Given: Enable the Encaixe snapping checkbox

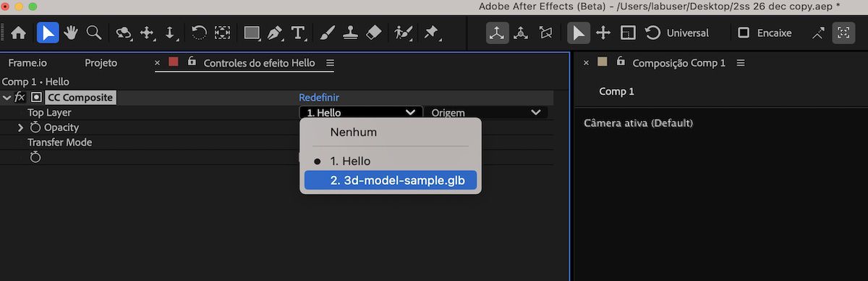Looking at the screenshot, I should 744,33.
